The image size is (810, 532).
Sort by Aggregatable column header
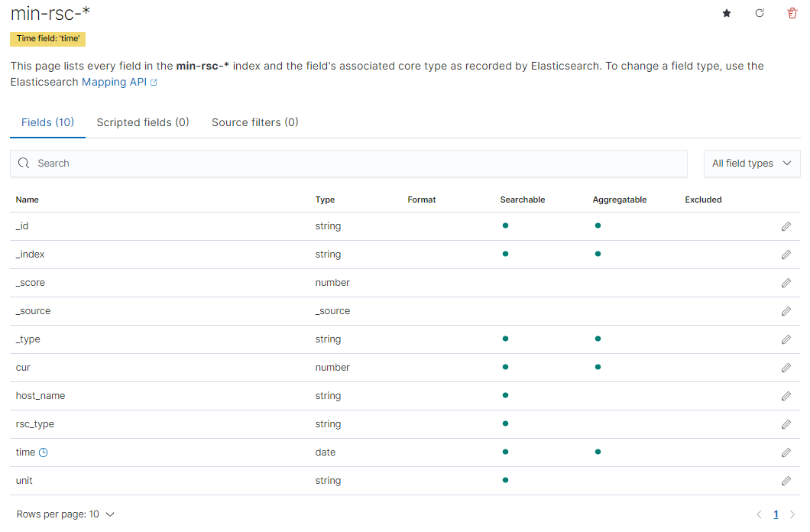point(620,200)
